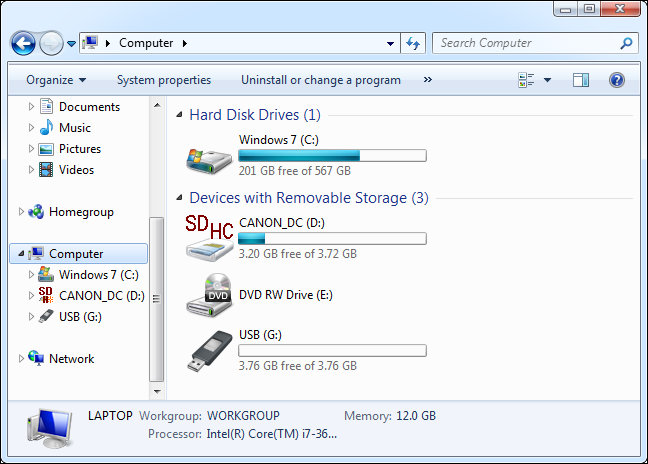
Task: Show more toolbar commands via double chevron
Action: click(x=428, y=79)
